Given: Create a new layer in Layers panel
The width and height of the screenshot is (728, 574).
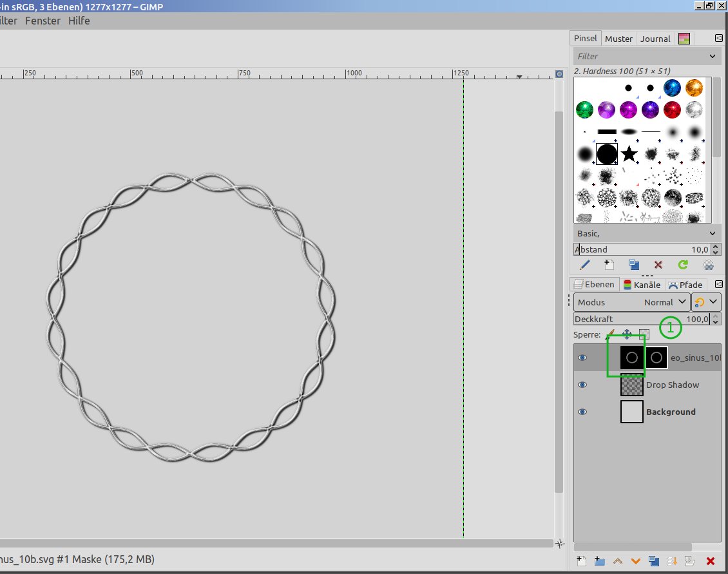Looking at the screenshot, I should point(582,561).
